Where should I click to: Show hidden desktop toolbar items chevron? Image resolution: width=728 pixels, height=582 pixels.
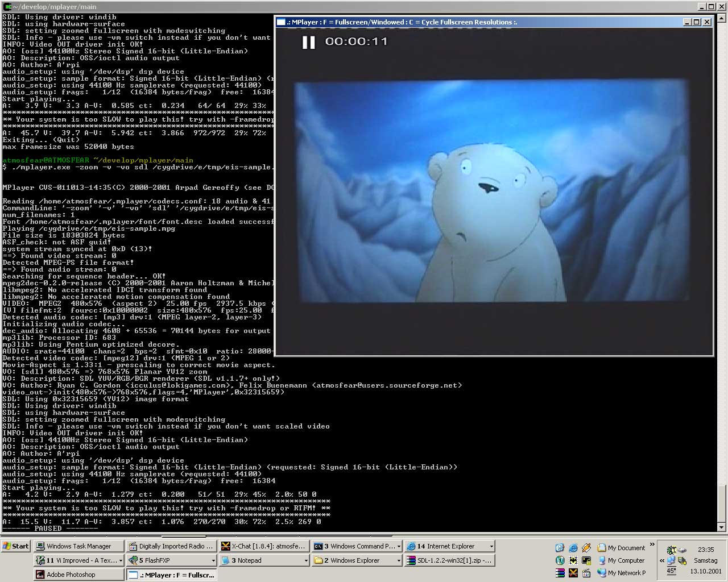(652, 544)
